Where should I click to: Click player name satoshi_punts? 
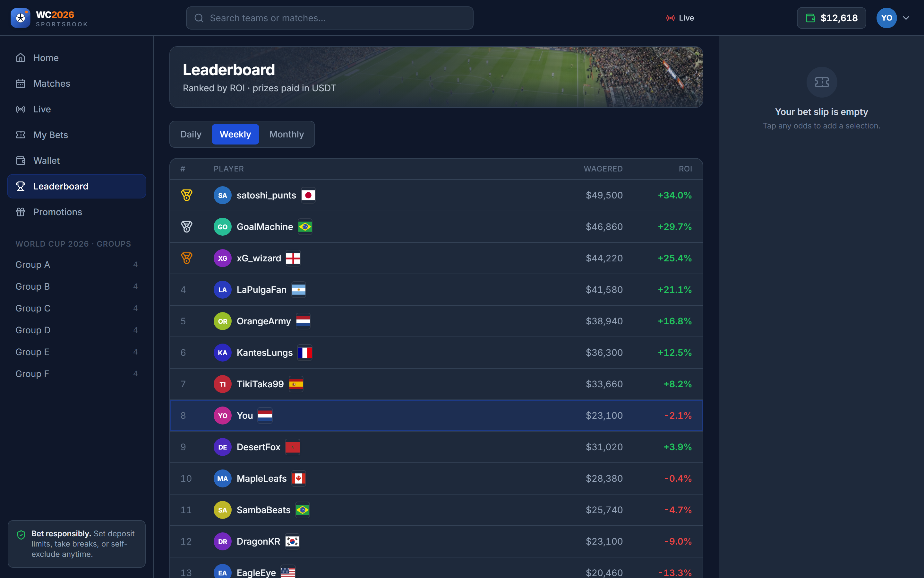[x=266, y=195]
